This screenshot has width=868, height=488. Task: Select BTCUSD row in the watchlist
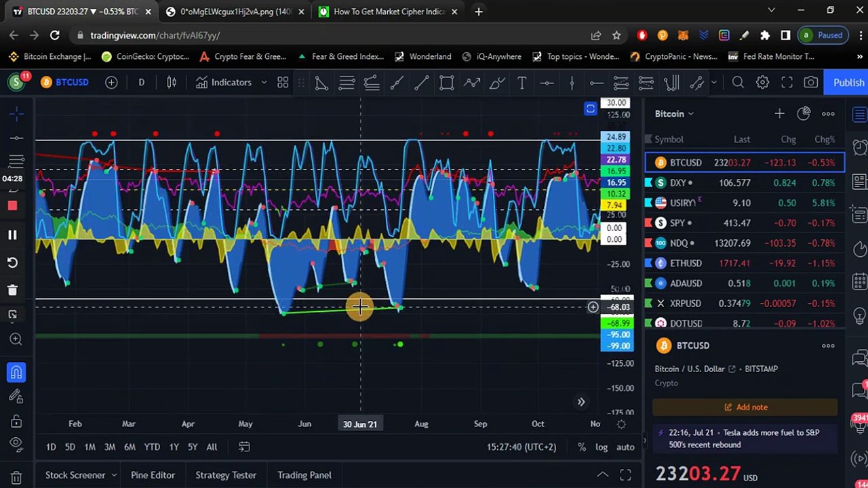click(x=745, y=163)
